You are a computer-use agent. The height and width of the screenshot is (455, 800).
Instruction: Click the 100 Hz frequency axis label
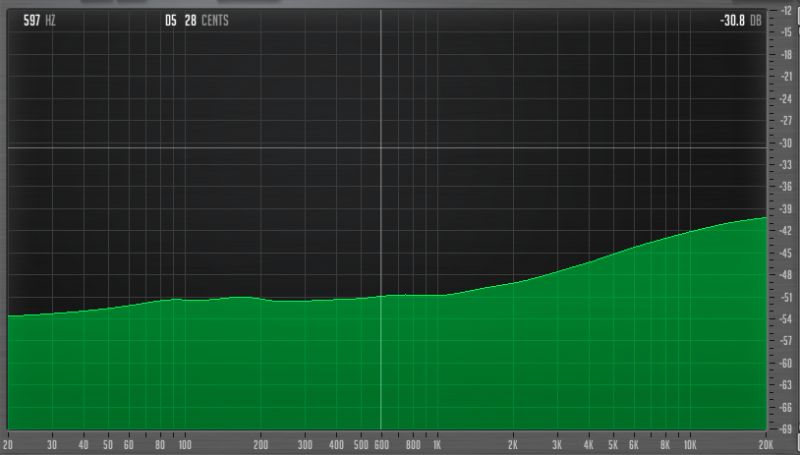tap(184, 444)
